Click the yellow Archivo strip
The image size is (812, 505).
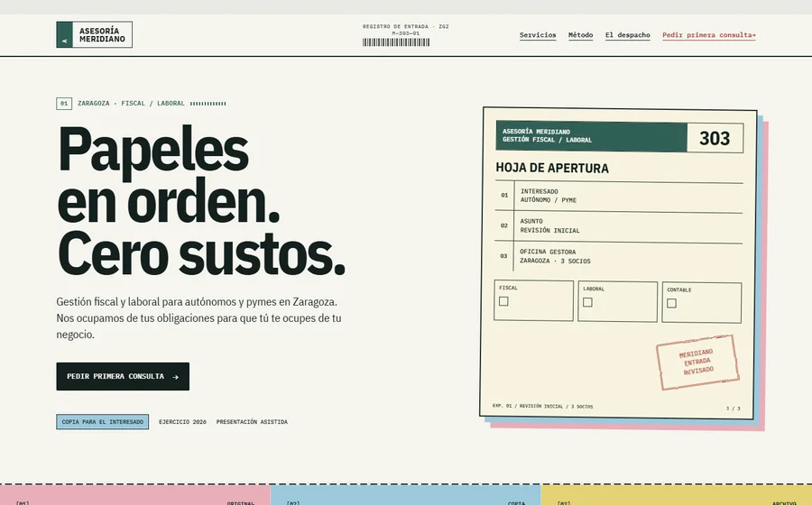(677, 495)
